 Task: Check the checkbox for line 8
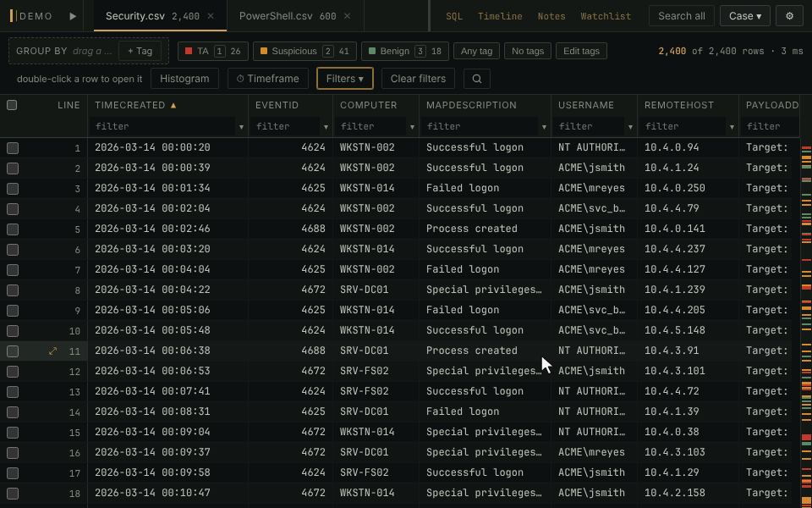(13, 290)
